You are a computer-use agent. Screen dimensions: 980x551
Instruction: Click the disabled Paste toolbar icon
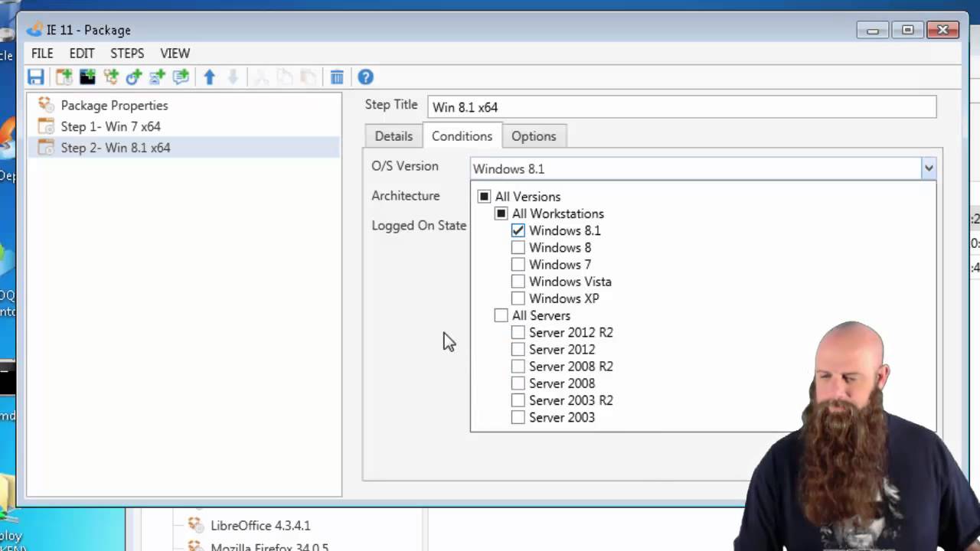coord(308,77)
